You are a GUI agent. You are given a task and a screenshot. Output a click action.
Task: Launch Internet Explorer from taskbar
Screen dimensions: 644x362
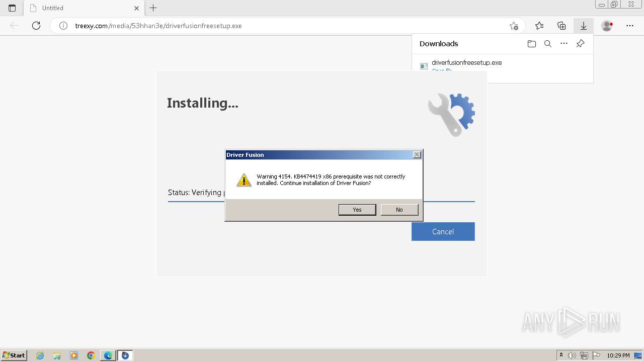tap(40, 355)
